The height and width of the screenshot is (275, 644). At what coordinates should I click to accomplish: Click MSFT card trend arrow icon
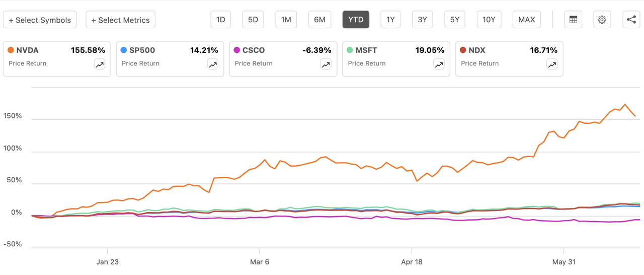pos(439,64)
